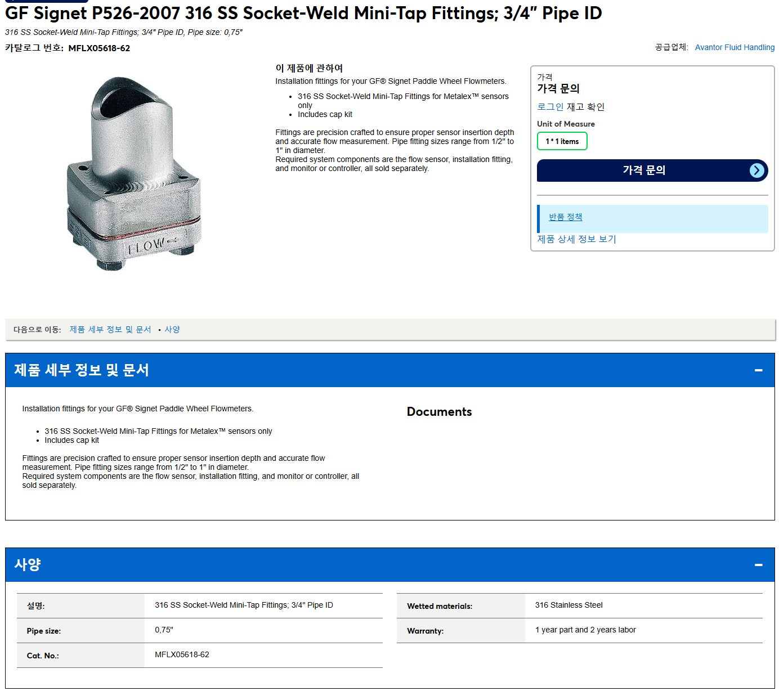Open the 제품 상세 정보 보기 link
This screenshot has width=779, height=700.
(576, 239)
